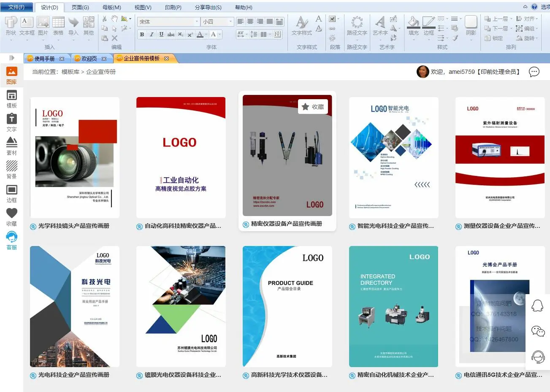Click the 收藏 button on the hovered template

coord(313,107)
